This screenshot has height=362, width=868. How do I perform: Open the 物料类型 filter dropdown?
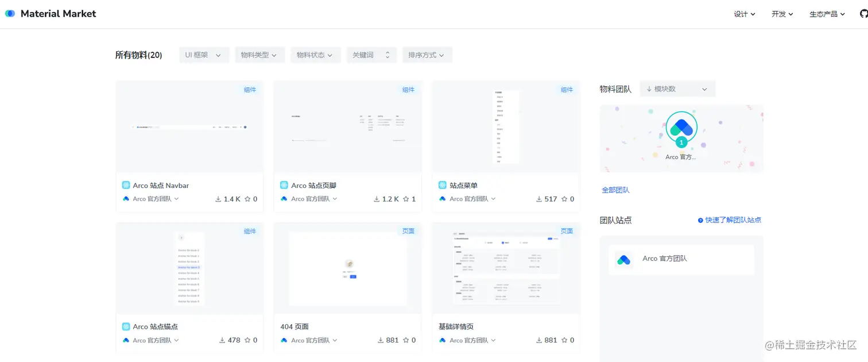point(259,55)
